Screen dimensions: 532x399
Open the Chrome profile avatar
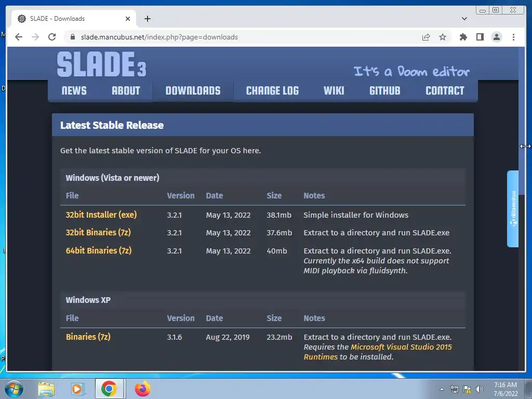click(496, 37)
